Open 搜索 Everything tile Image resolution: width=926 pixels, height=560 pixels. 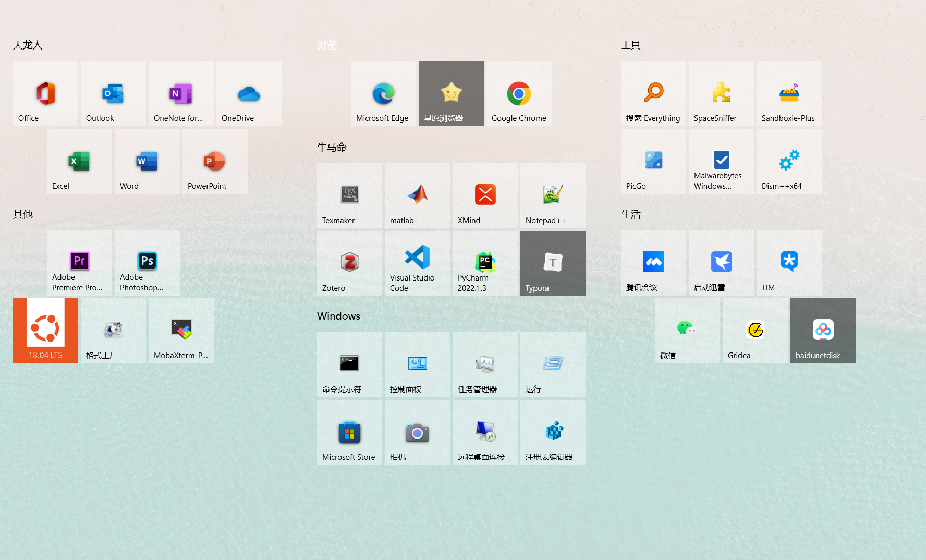(x=653, y=93)
